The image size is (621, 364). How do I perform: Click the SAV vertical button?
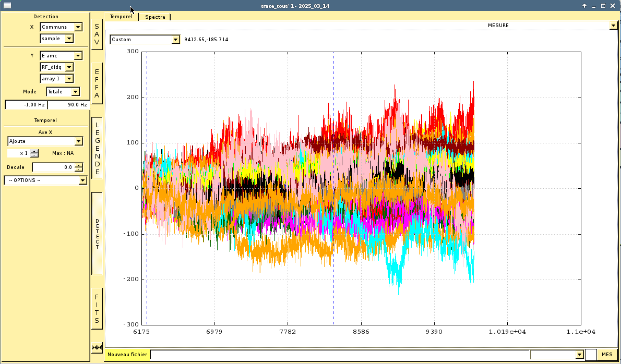(x=97, y=34)
